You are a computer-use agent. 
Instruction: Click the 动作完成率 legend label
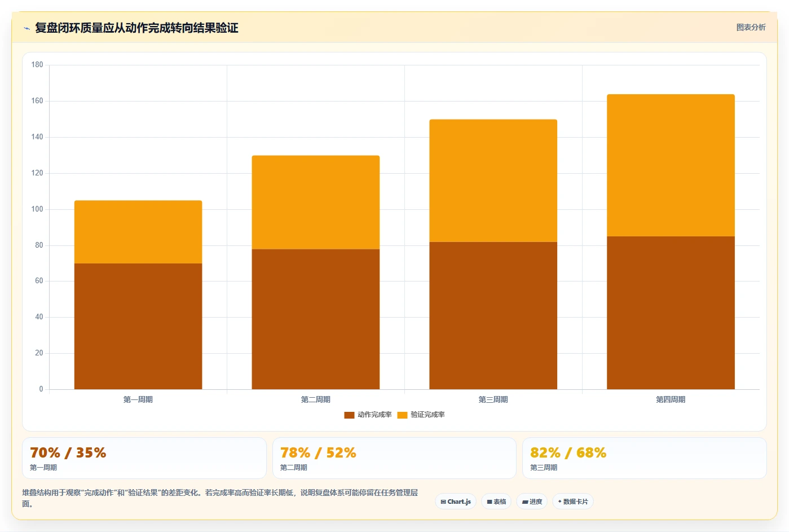tap(374, 415)
